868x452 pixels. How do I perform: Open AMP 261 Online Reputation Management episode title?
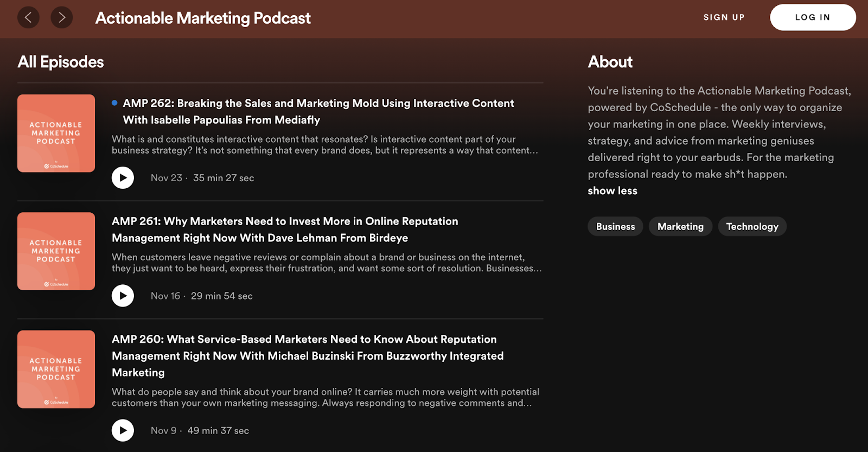pos(285,230)
